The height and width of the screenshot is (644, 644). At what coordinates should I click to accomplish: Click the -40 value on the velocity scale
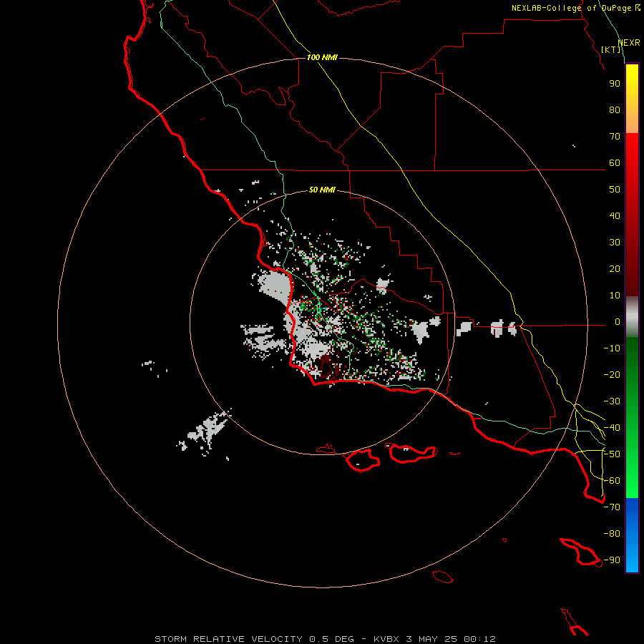point(612,428)
